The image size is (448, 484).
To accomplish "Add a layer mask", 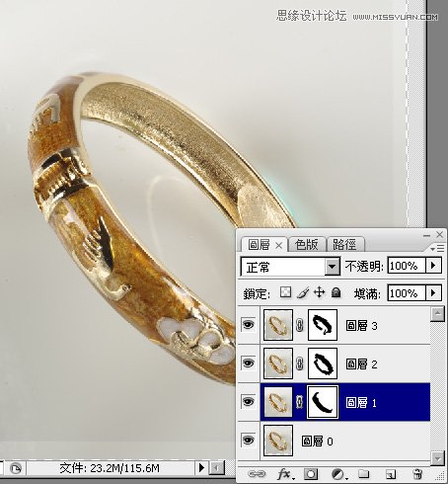I will coord(311,474).
